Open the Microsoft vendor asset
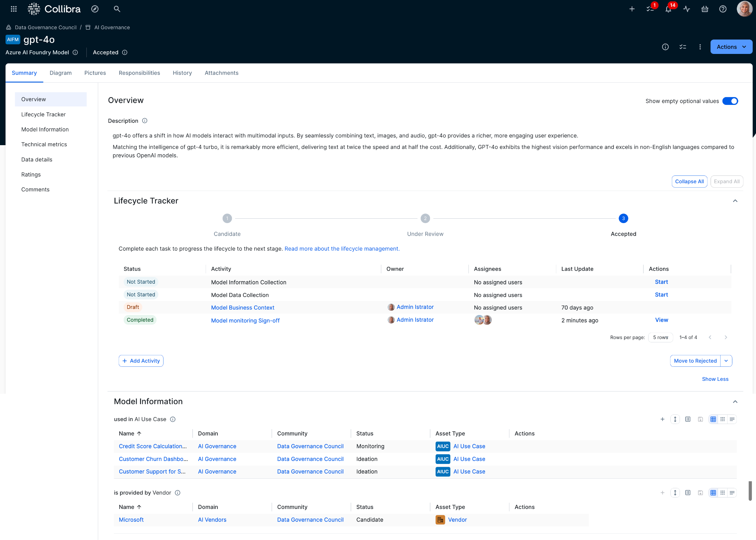This screenshot has height=540, width=756. click(131, 520)
